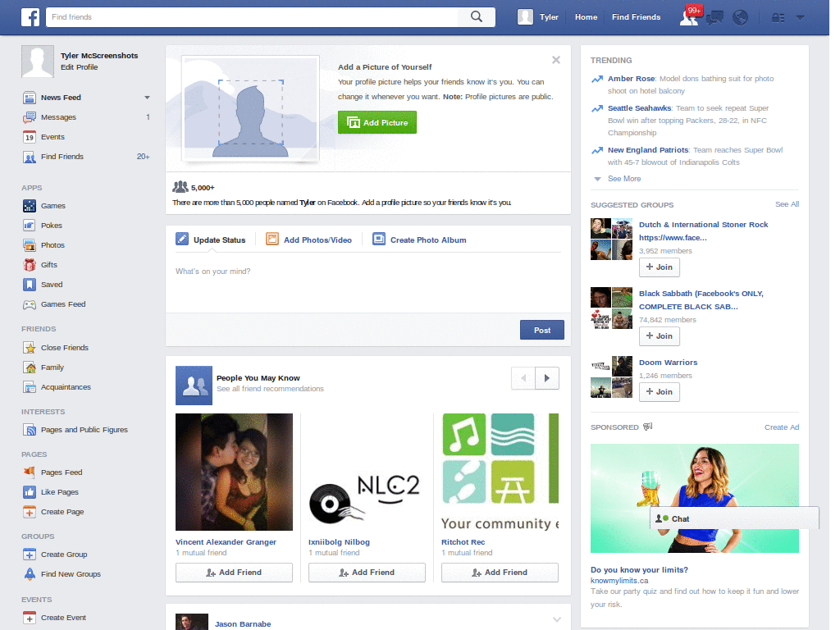840x630 pixels.
Task: Open the Pages Feed flag icon
Action: click(30, 472)
